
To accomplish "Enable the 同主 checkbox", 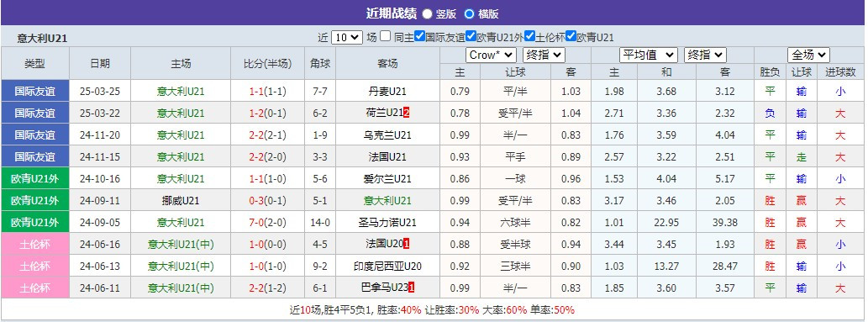I will coord(386,36).
